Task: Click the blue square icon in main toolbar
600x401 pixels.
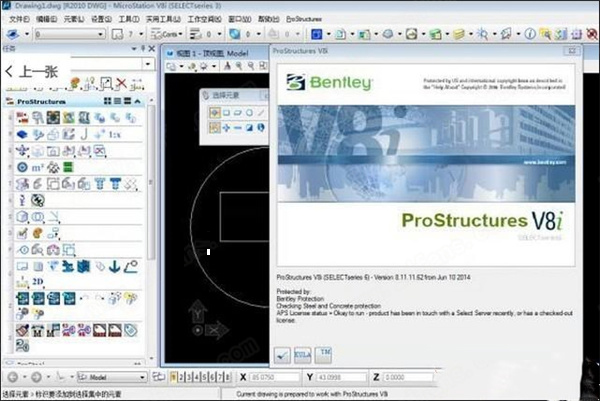Action: click(316, 34)
